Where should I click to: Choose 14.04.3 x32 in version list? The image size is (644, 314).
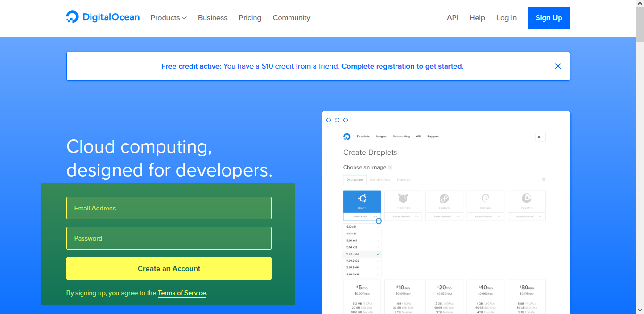pos(362,260)
